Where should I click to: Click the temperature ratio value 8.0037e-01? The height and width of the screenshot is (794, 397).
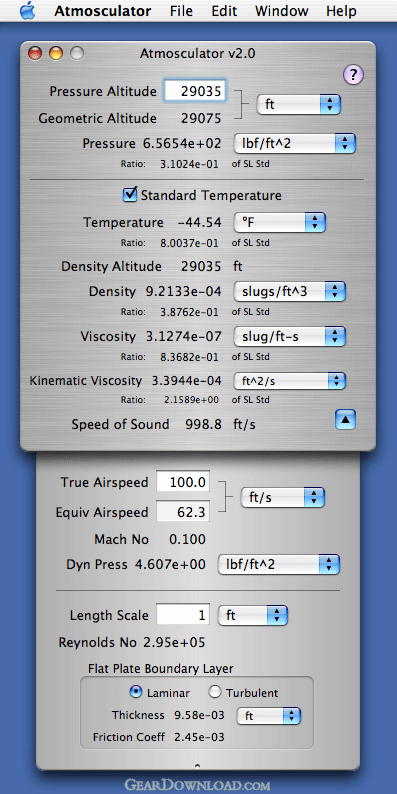pyautogui.click(x=189, y=243)
